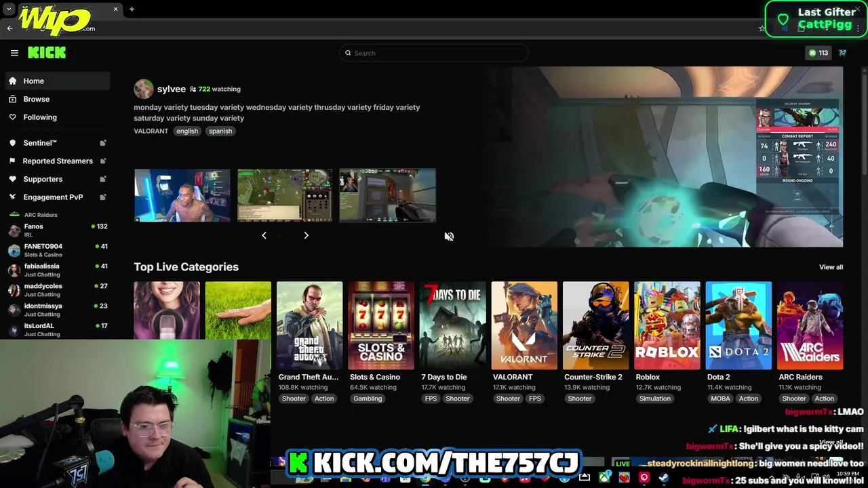Viewport: 868px width, 488px height.
Task: Open Following in the sidebar
Action: (x=57, y=117)
